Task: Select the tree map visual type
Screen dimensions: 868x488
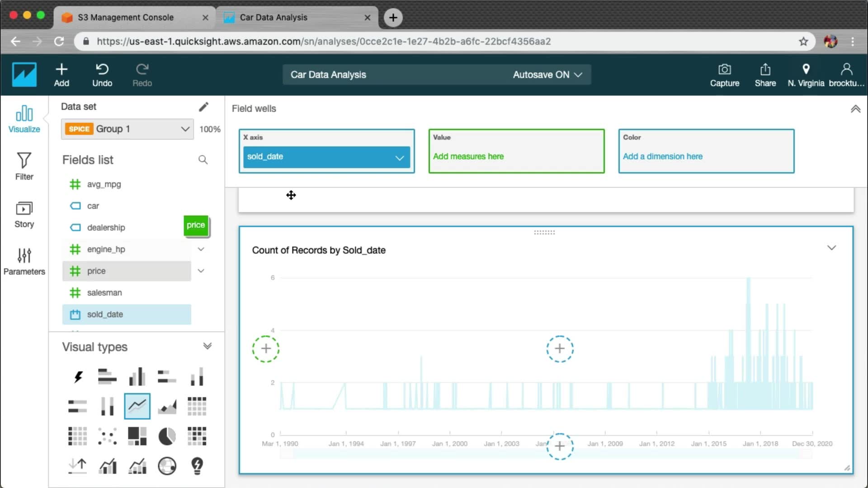Action: point(137,436)
